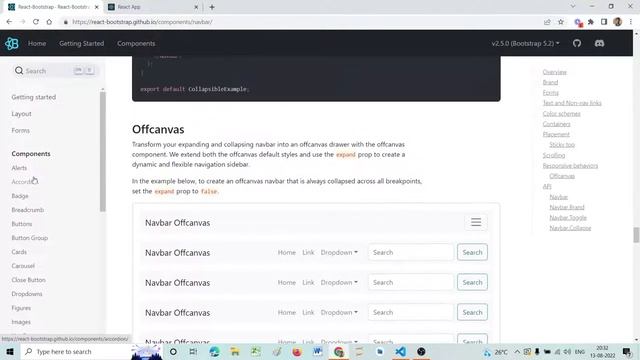Open Dropdown in second Navbar Offcanvas row
The image size is (640, 360).
click(339, 252)
